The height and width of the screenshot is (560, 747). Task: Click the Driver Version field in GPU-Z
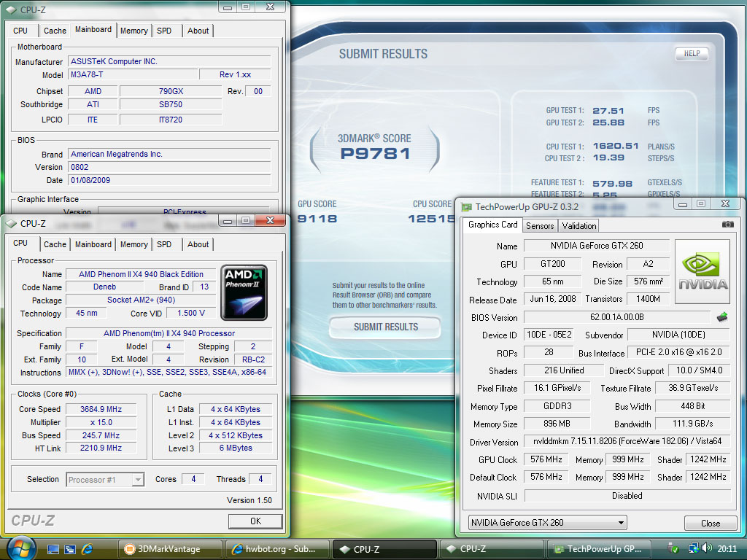click(x=627, y=441)
